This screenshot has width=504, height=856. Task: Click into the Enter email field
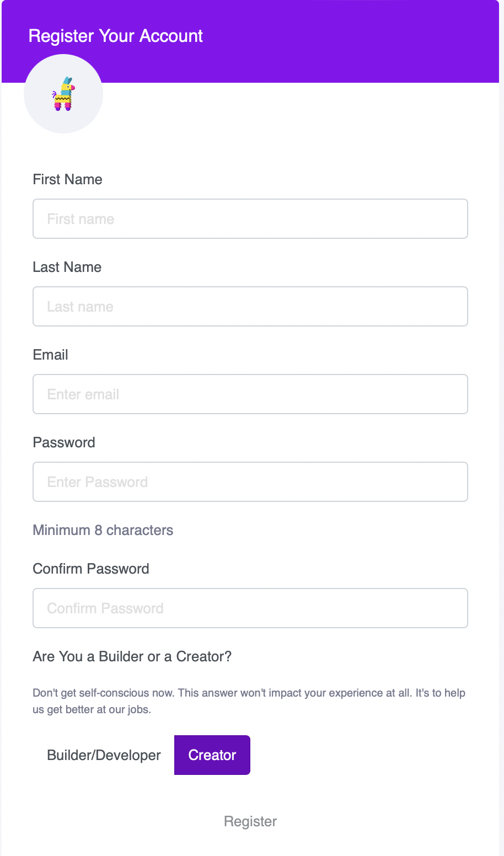click(250, 394)
